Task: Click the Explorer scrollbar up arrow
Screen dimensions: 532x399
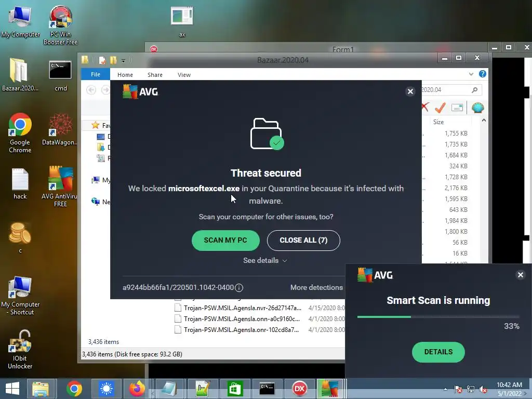Action: 484,121
